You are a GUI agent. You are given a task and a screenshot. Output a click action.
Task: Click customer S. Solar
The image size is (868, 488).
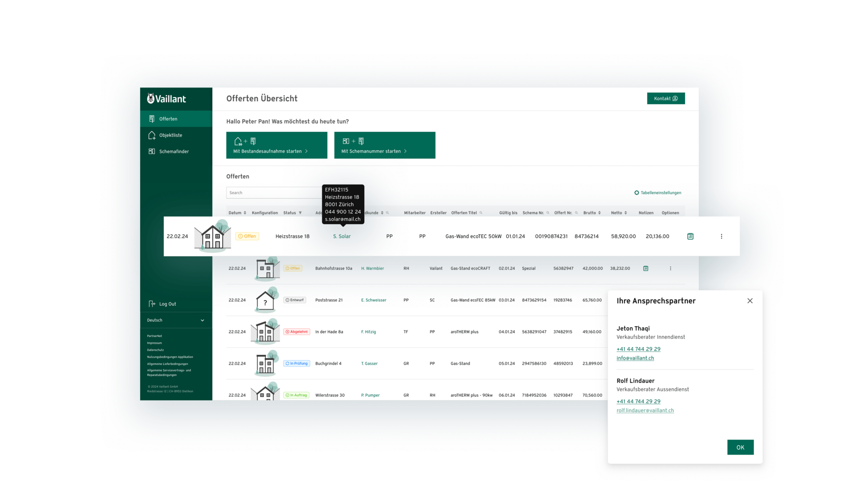(x=342, y=236)
